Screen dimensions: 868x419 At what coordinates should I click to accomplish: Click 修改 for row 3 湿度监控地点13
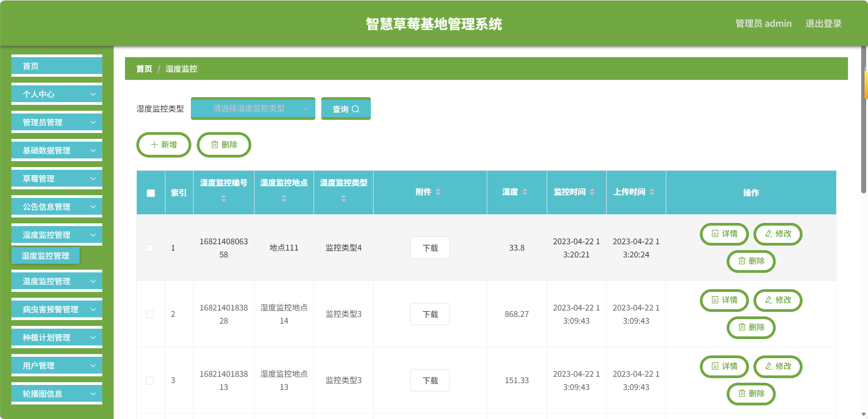778,366
